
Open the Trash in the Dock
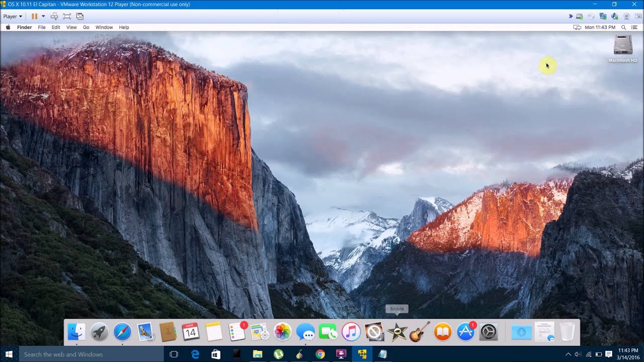(567, 332)
